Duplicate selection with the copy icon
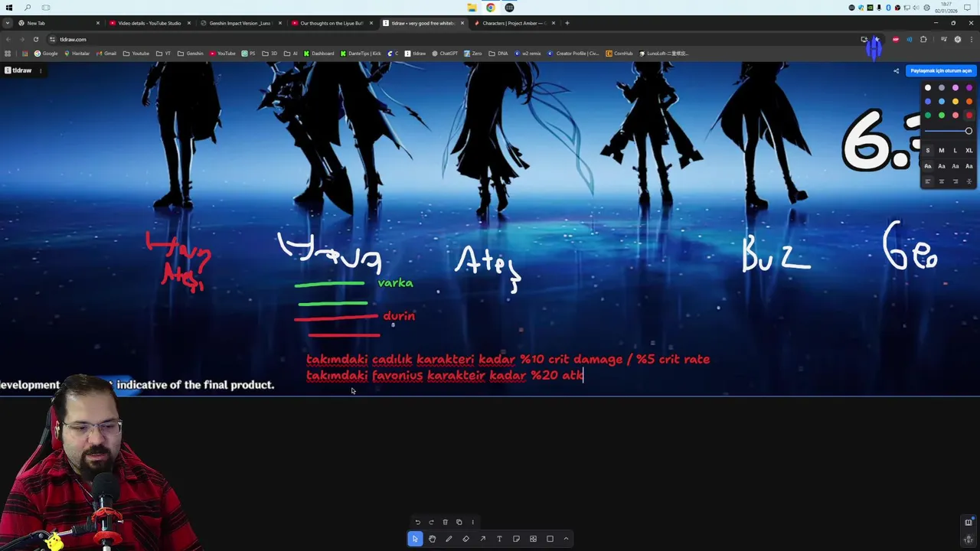Image resolution: width=980 pixels, height=551 pixels. coord(459,522)
